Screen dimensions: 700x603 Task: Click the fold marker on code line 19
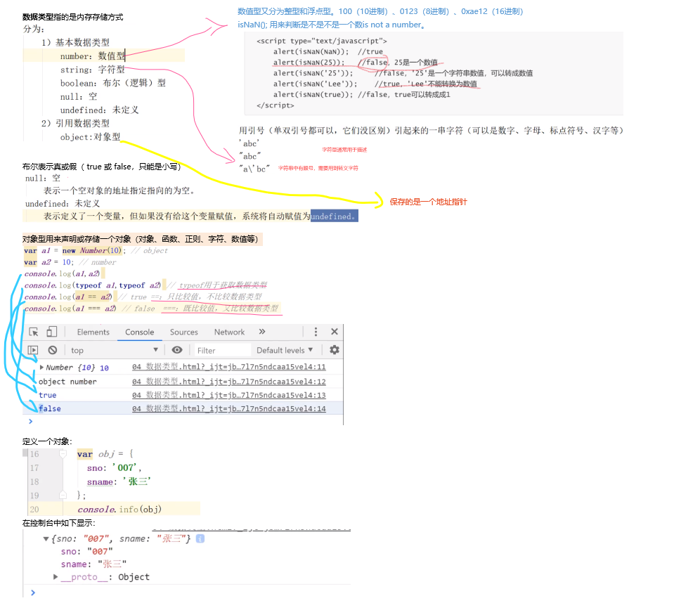point(63,495)
